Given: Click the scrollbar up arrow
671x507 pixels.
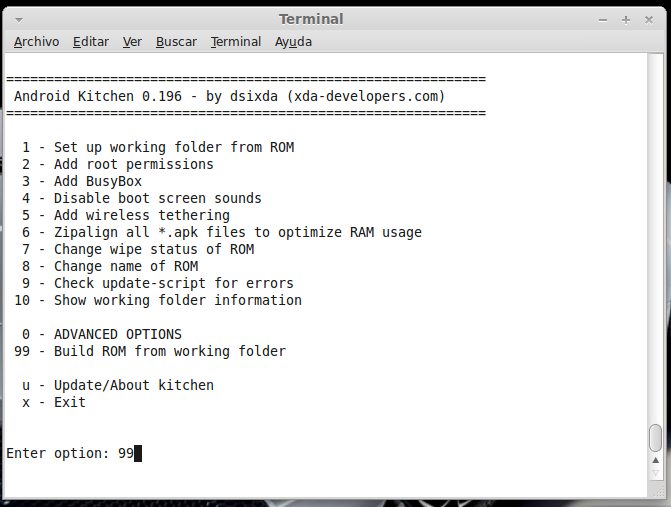Looking at the screenshot, I should (655, 460).
